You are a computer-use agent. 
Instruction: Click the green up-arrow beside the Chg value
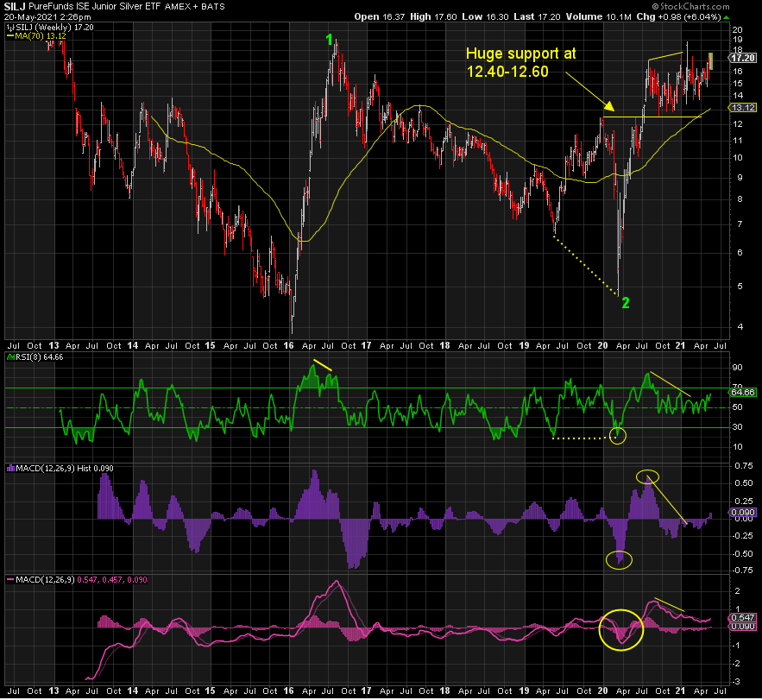(727, 17)
